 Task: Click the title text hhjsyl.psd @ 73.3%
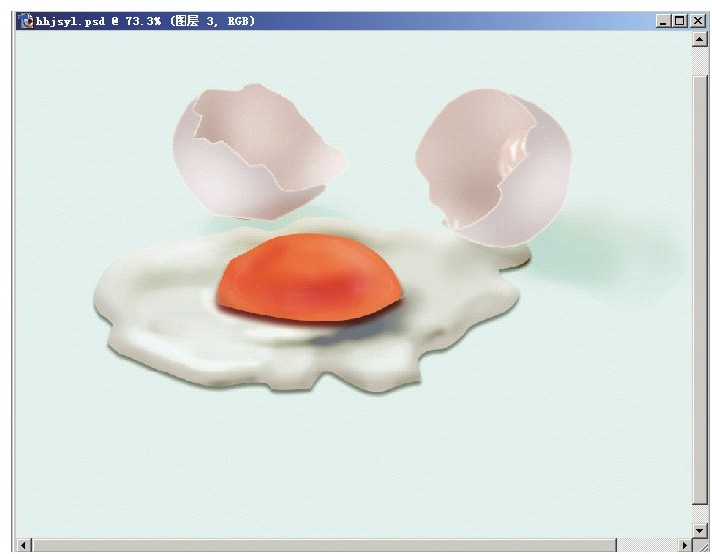click(x=99, y=21)
